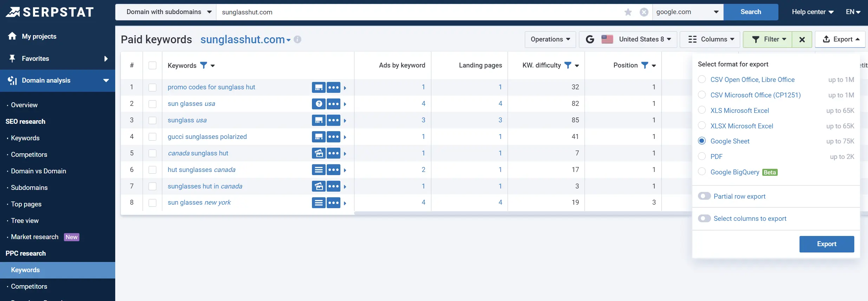Open Overview in sidebar
This screenshot has width=868, height=301.
click(x=24, y=105)
